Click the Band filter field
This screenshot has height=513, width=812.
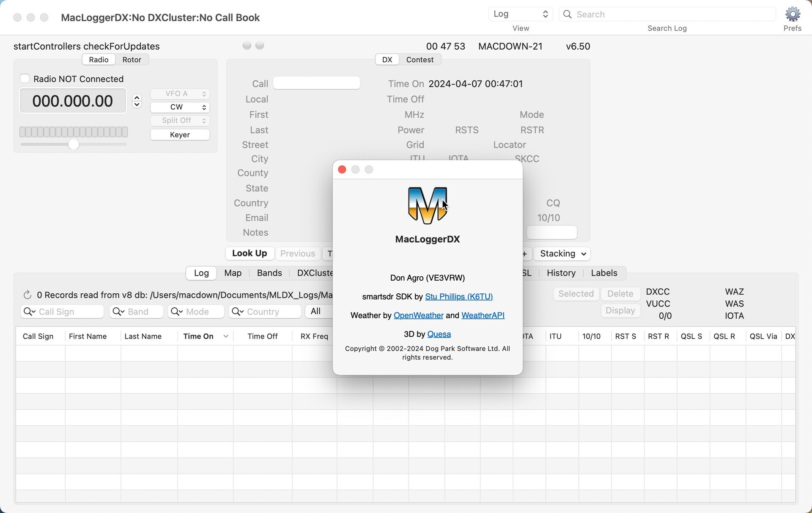pyautogui.click(x=137, y=312)
